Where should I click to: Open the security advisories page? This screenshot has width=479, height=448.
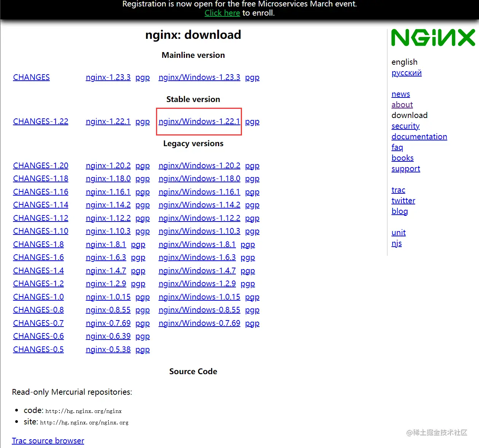[x=405, y=126]
